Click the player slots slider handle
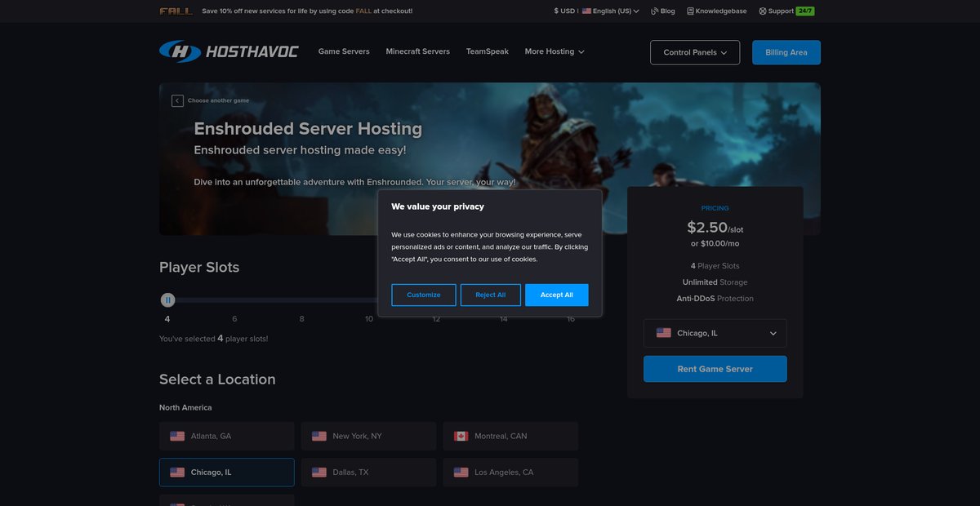Viewport: 980px width, 506px height. pyautogui.click(x=167, y=300)
